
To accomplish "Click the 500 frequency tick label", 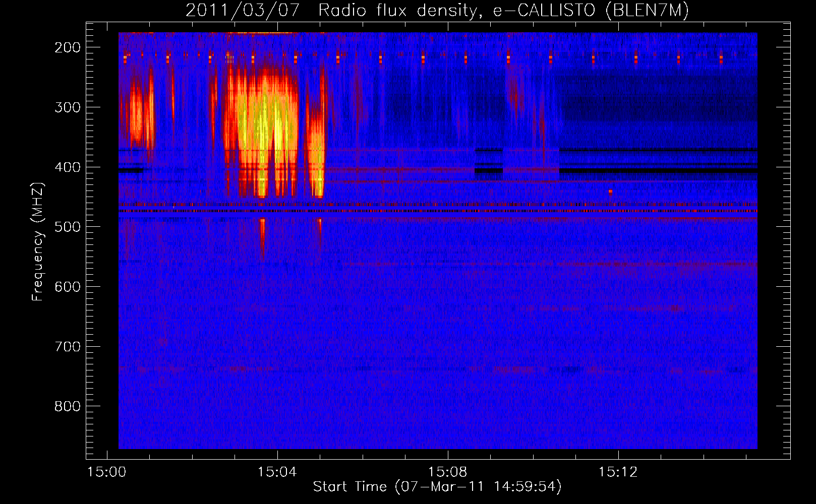I will pyautogui.click(x=68, y=227).
